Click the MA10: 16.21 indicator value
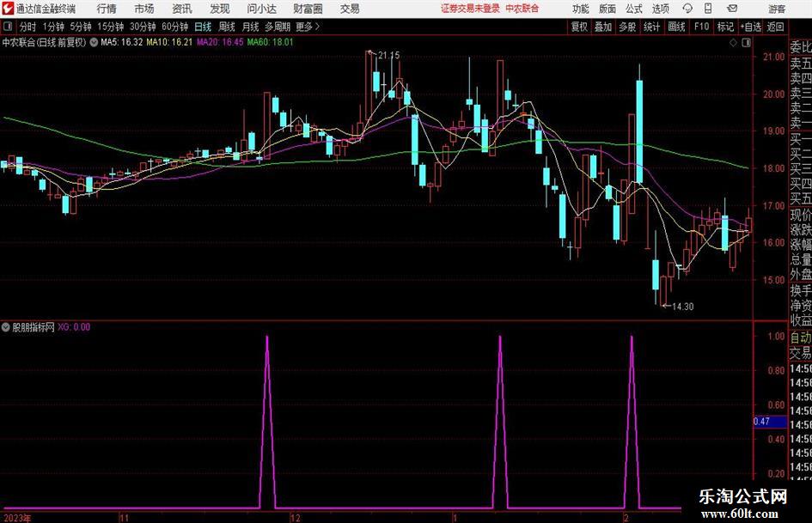This screenshot has height=523, width=812. tap(169, 42)
